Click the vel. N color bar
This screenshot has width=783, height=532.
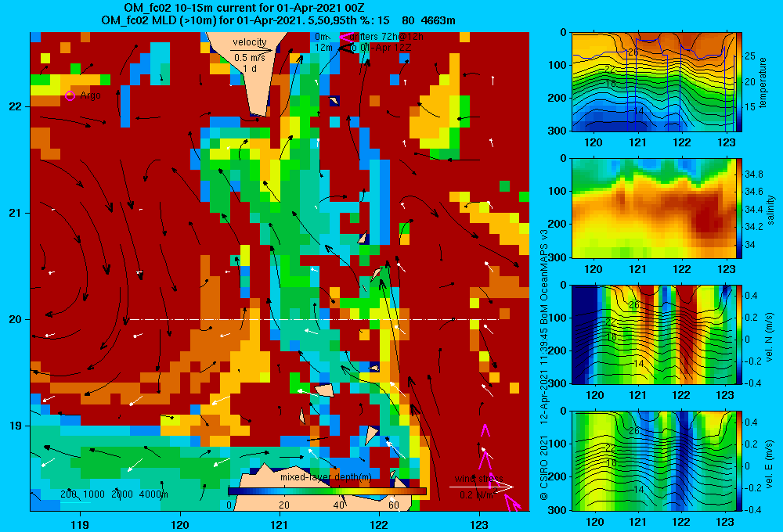739,334
